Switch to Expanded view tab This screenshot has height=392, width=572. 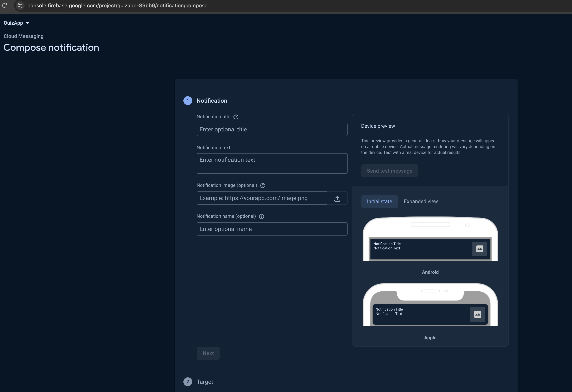coord(421,201)
